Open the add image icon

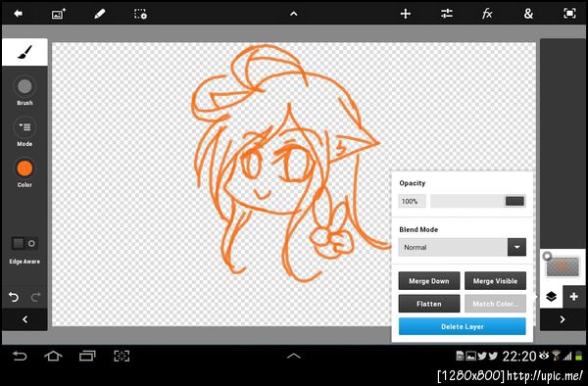tap(59, 14)
